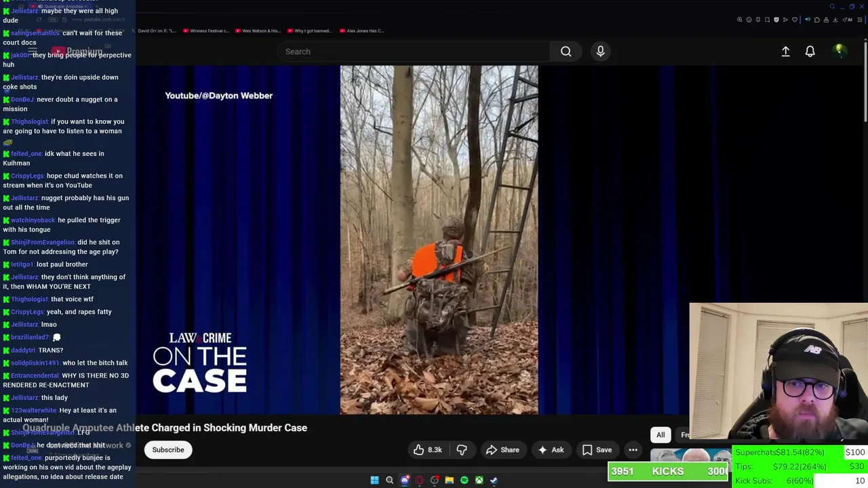Open Opera browser icon on taskbar
Viewport: 868px width, 488px height.
[420, 480]
